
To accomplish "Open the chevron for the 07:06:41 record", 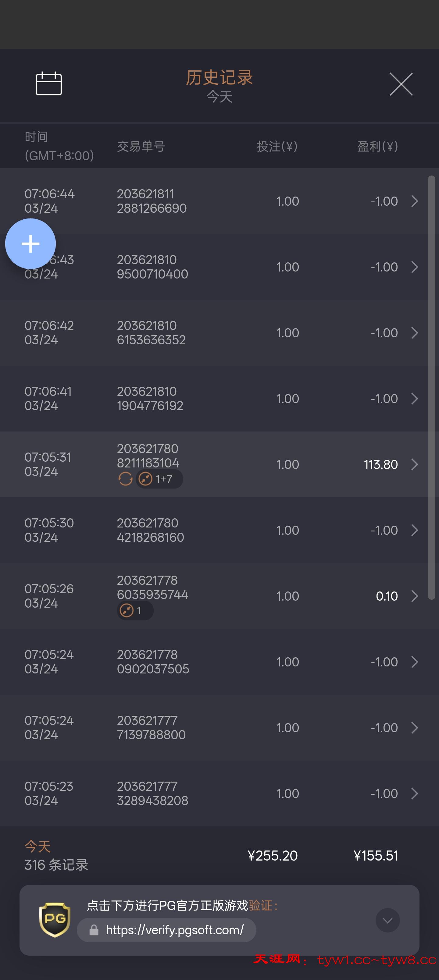I will point(415,398).
